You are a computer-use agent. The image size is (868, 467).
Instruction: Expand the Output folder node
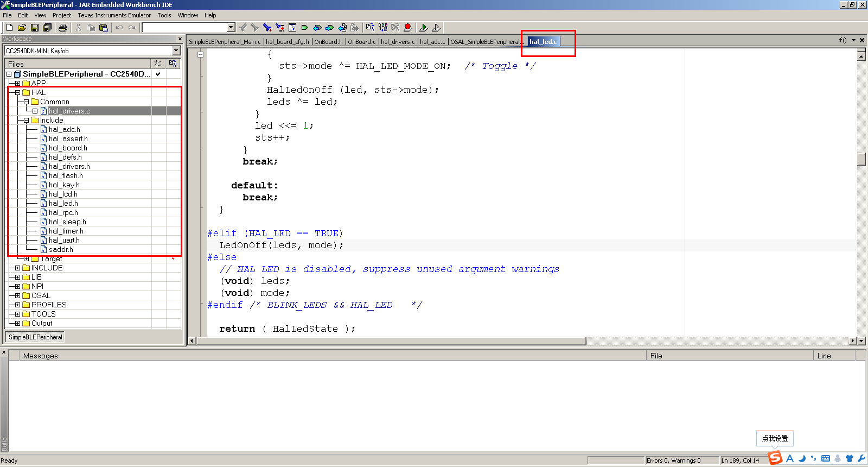pyautogui.click(x=17, y=323)
